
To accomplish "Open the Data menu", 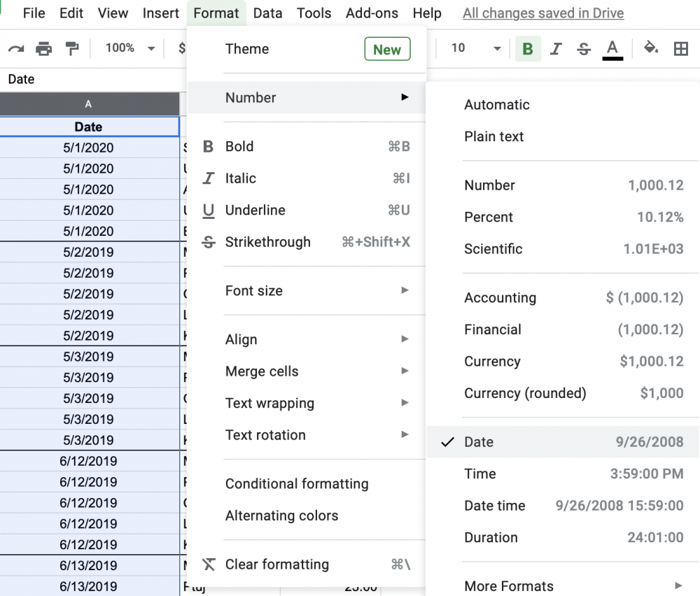I will 267,13.
